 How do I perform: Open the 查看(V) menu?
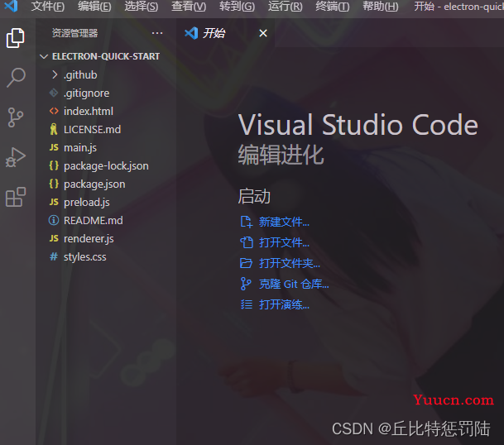[x=189, y=6]
